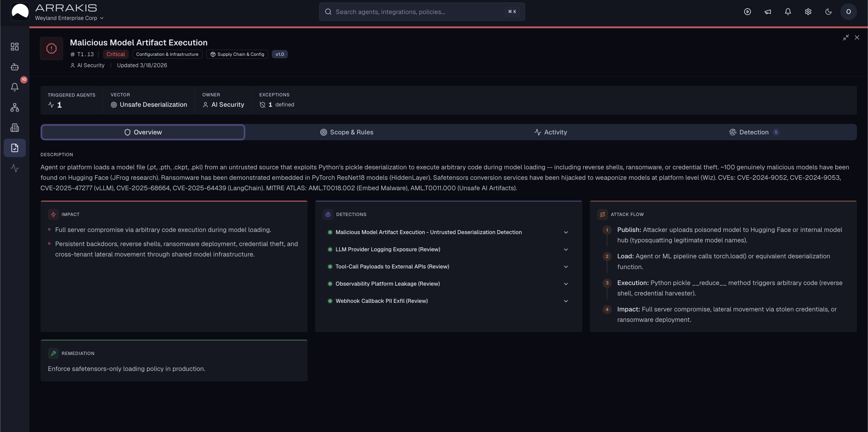Open header notifications bell
The height and width of the screenshot is (432, 868).
tap(788, 12)
